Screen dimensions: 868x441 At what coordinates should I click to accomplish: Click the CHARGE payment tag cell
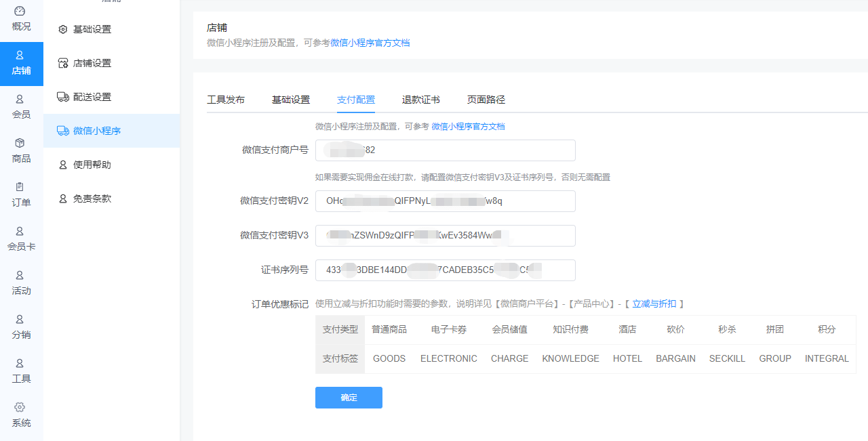[x=509, y=358]
